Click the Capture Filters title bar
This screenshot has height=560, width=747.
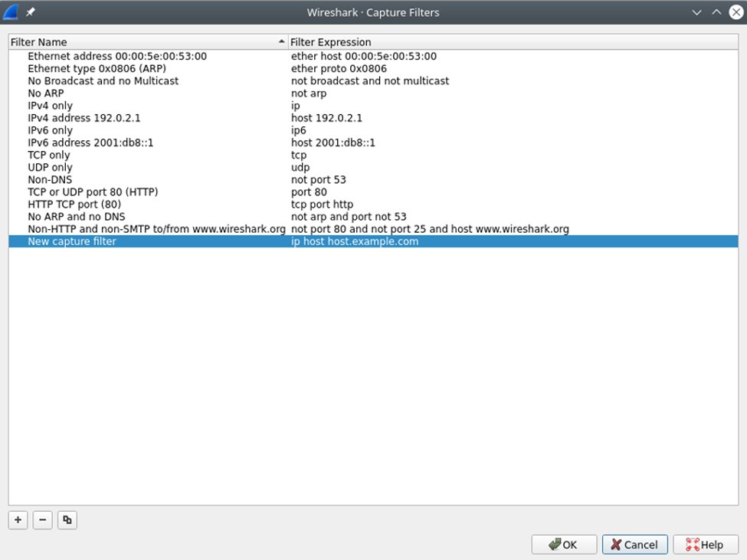point(373,11)
